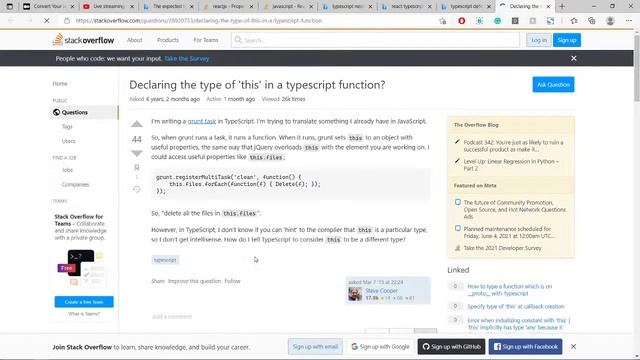This screenshot has width=640, height=360.
Task: Open Take the 2021 Developer Survey
Action: point(502,248)
